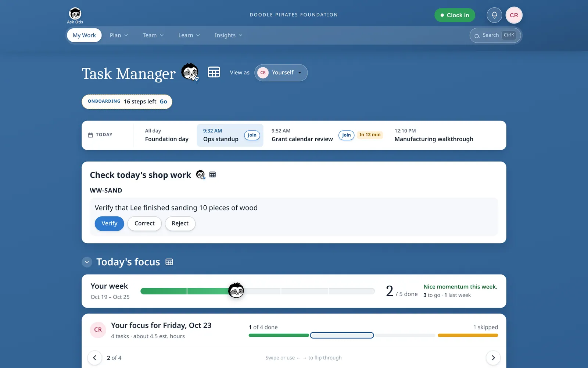Click the 1 skipped label

(x=485, y=327)
